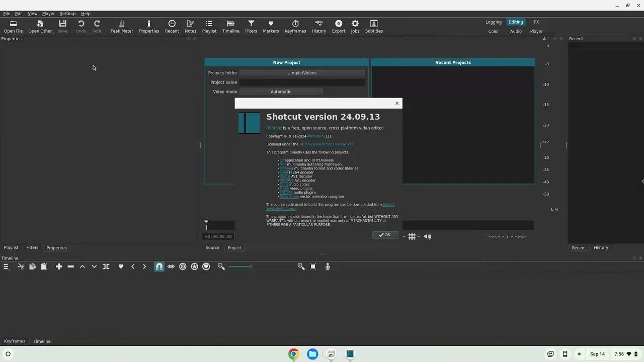Open the Export panel
The height and width of the screenshot is (362, 644).
[x=339, y=26]
